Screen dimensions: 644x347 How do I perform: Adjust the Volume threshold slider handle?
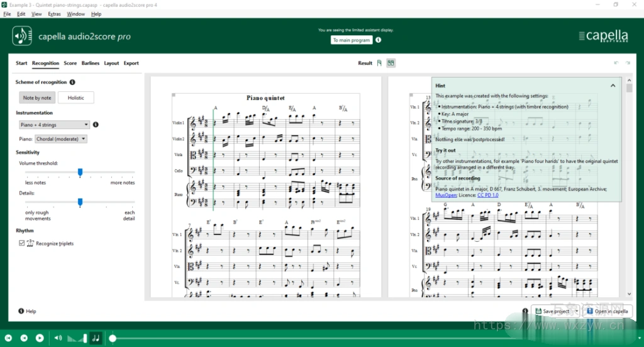click(x=80, y=173)
